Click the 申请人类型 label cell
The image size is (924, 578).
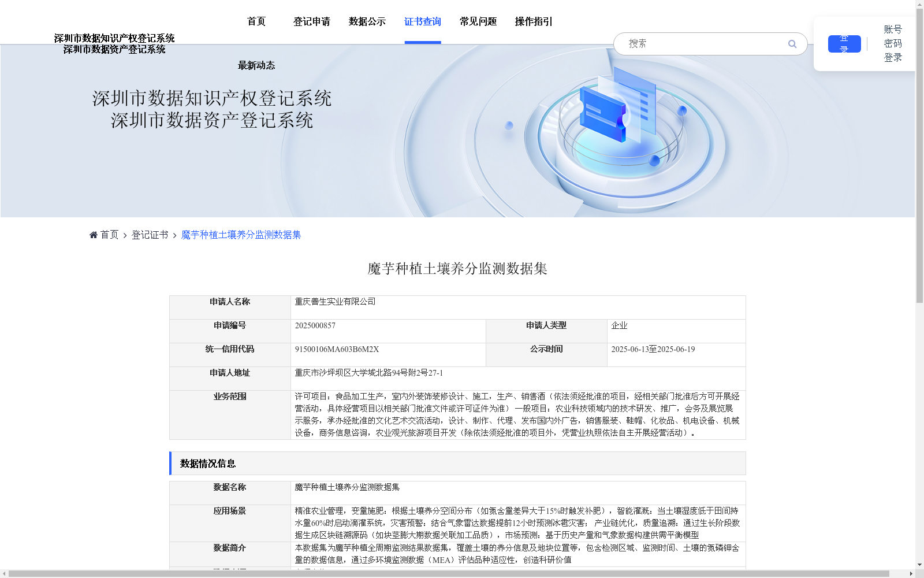click(x=546, y=331)
